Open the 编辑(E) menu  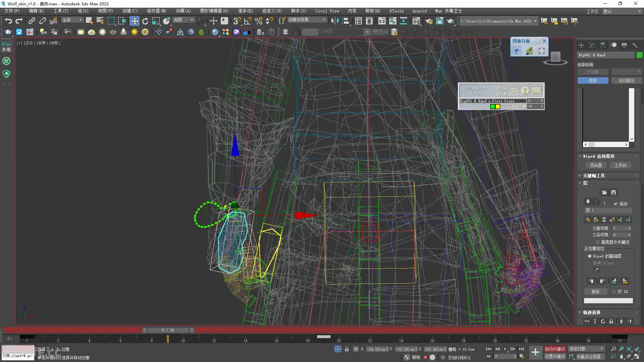36,11
